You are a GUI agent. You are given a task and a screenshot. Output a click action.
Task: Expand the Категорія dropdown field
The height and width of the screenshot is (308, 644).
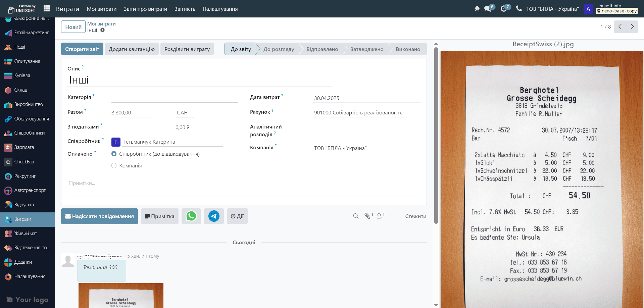tap(175, 98)
